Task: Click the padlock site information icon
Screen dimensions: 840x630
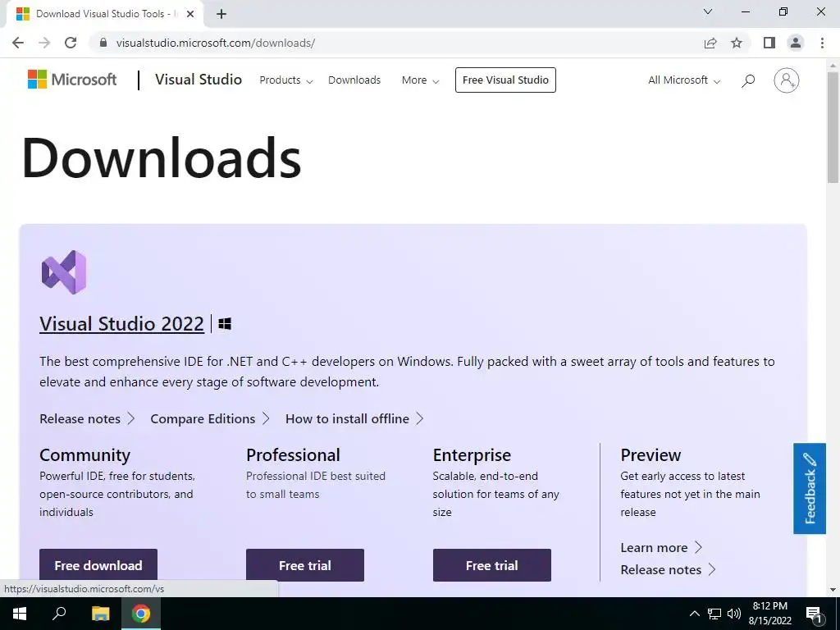Action: (x=104, y=43)
